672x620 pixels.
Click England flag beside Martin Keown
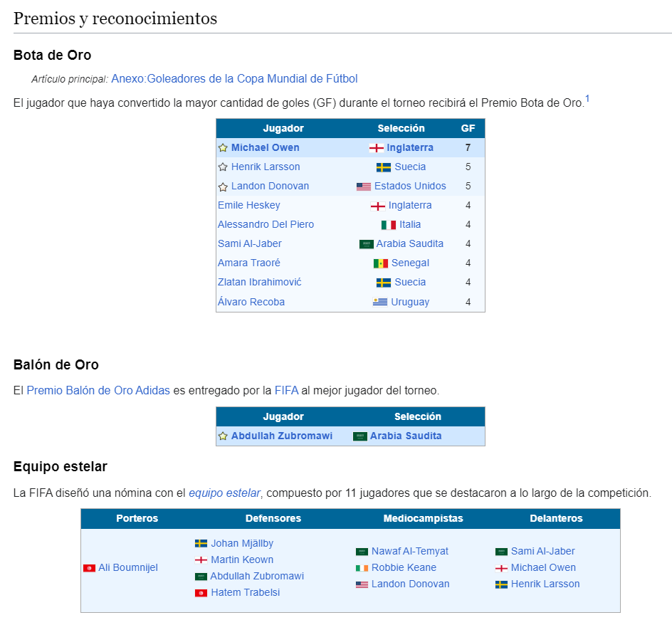(201, 560)
